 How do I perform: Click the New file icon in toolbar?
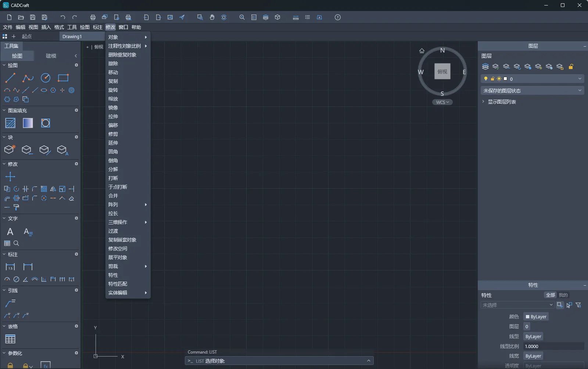[9, 17]
